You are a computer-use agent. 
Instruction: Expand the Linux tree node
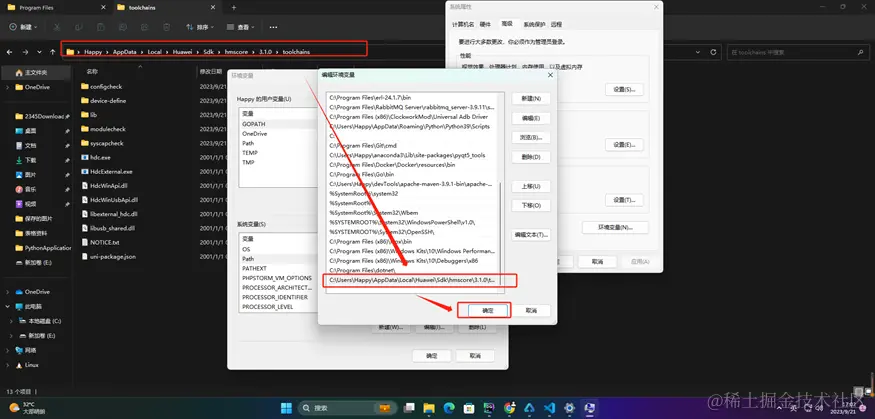pos(7,365)
